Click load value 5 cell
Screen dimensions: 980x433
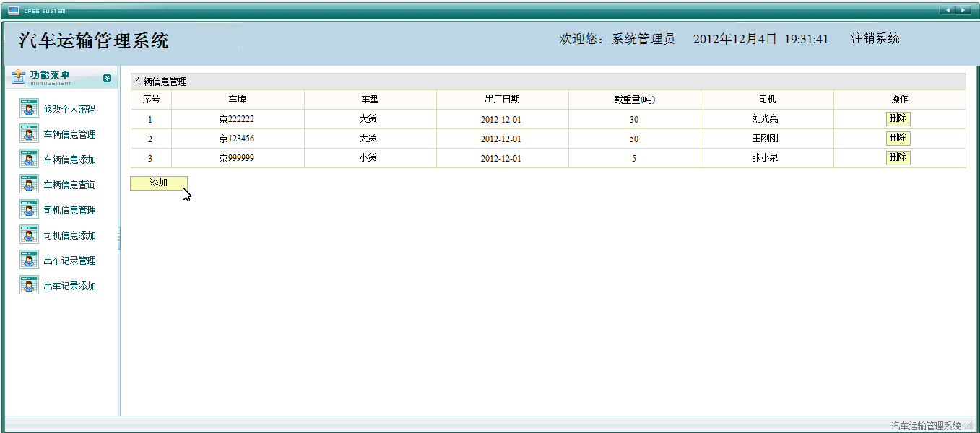coord(634,158)
